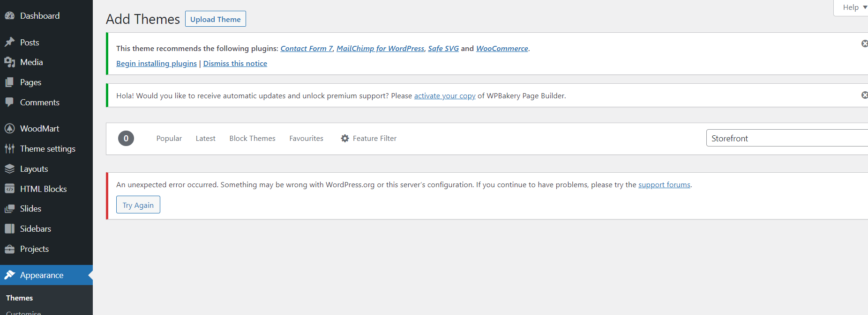Open Media via its camera icon
868x315 pixels.
[x=9, y=62]
